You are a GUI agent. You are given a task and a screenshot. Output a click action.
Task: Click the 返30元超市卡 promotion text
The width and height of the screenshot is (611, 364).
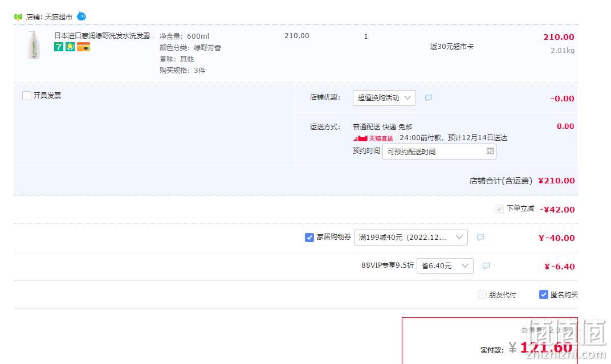click(451, 47)
